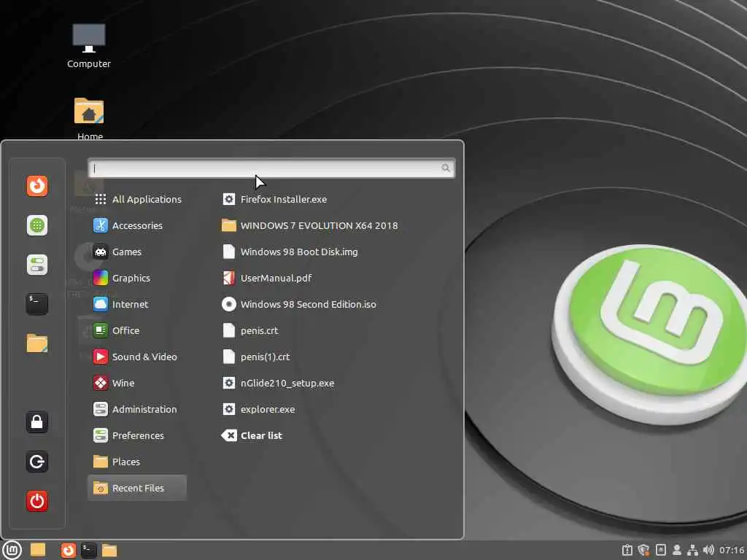747x560 pixels.
Task: Open the Home desktop folder icon
Action: coord(89,119)
